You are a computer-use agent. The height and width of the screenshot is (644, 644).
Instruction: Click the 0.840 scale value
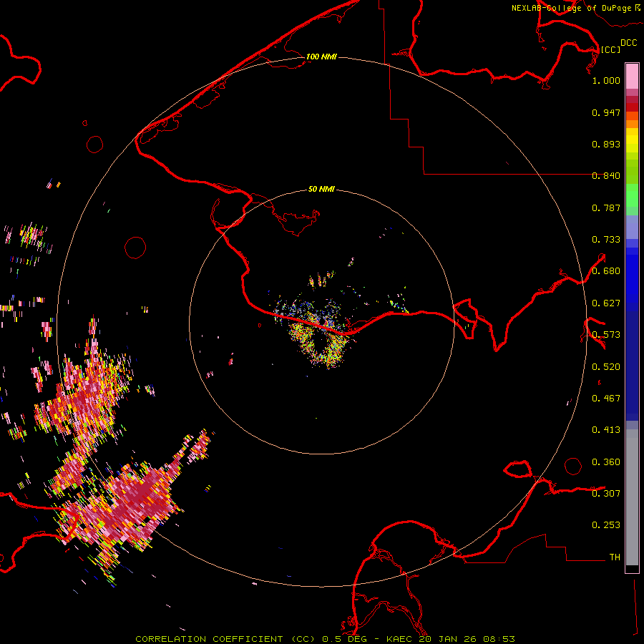click(606, 176)
